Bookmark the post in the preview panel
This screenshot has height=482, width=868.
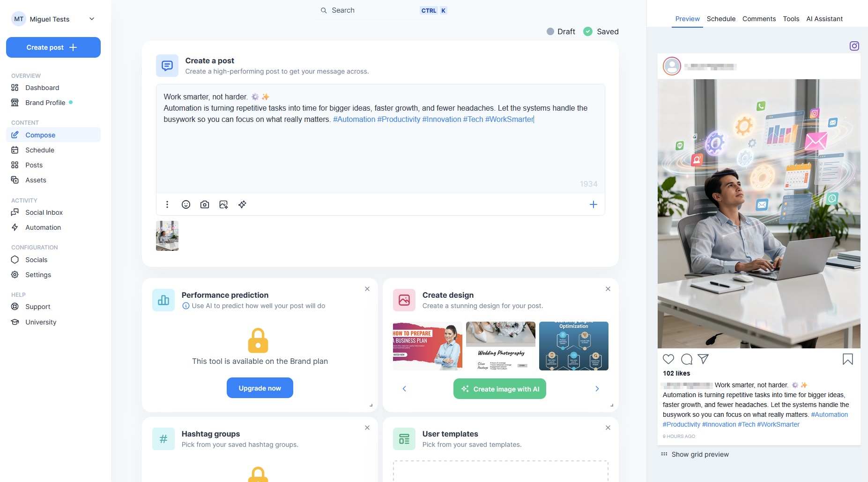pyautogui.click(x=847, y=359)
